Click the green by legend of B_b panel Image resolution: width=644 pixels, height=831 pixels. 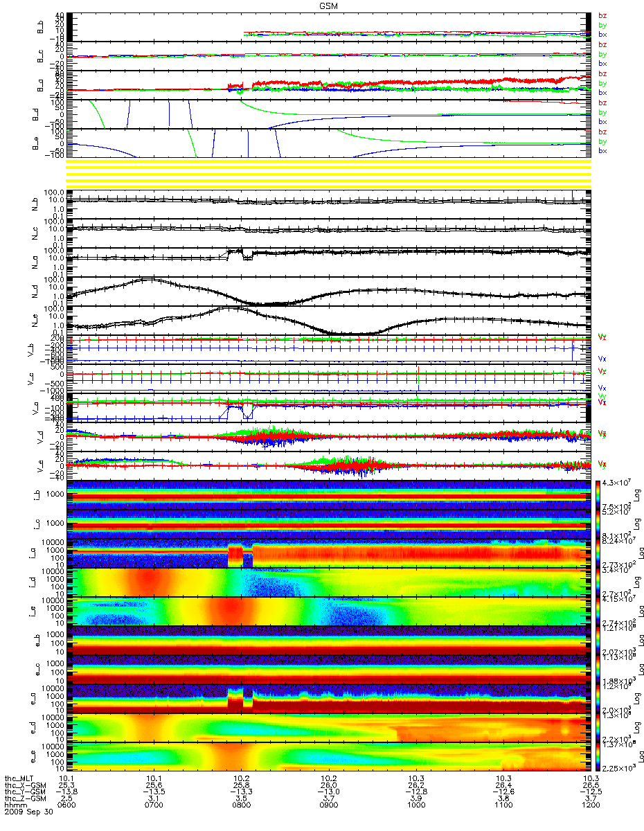pyautogui.click(x=602, y=25)
